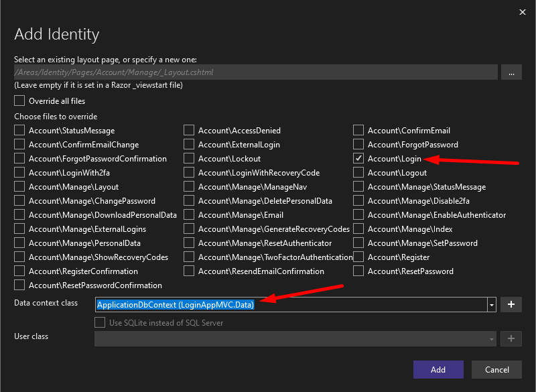Check the Account\Lockout checkbox
Screen dimensions: 536x392
tap(190, 159)
